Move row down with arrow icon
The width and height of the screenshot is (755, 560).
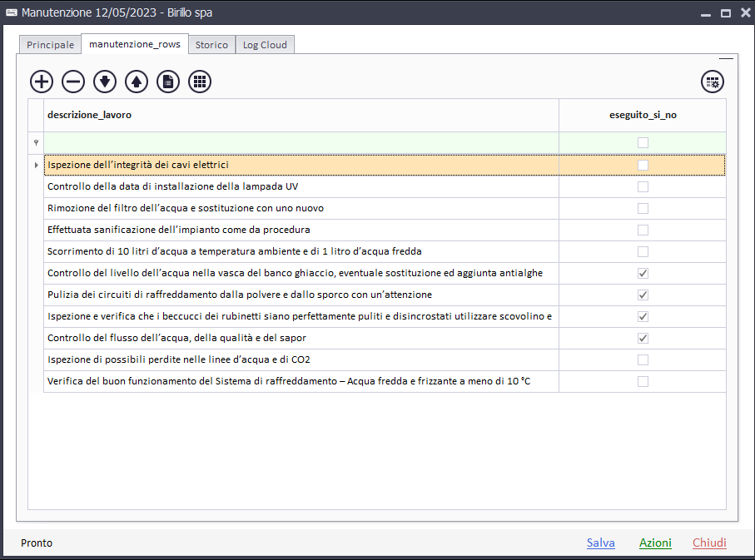coord(105,82)
